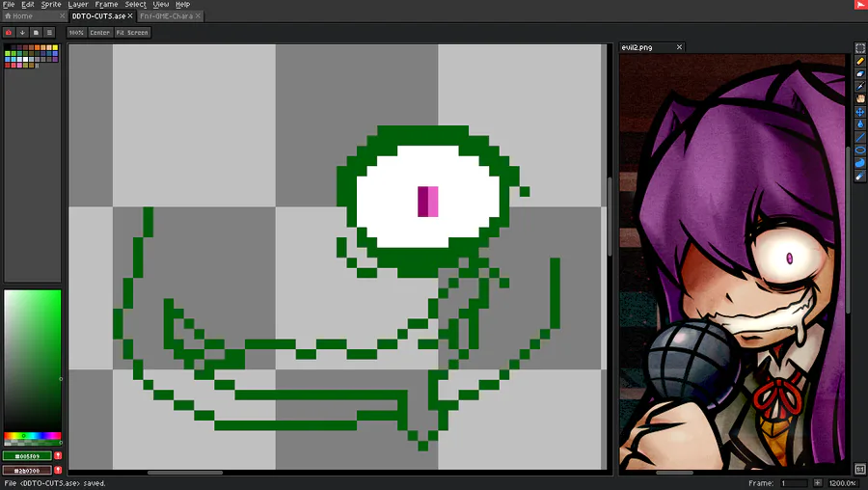The image size is (868, 490).
Task: Open the Select menu
Action: tap(135, 5)
